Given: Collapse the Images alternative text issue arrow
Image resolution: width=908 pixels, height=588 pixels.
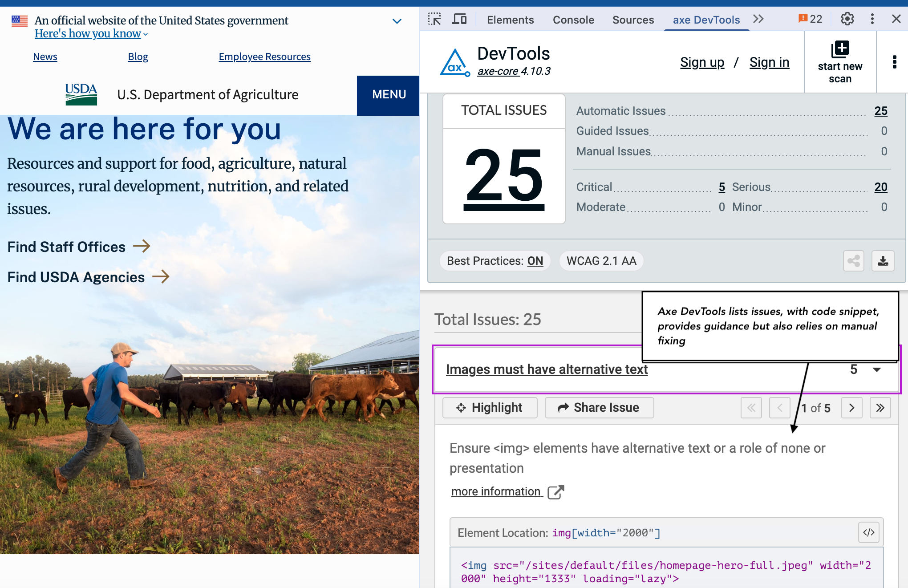Looking at the screenshot, I should tap(876, 369).
